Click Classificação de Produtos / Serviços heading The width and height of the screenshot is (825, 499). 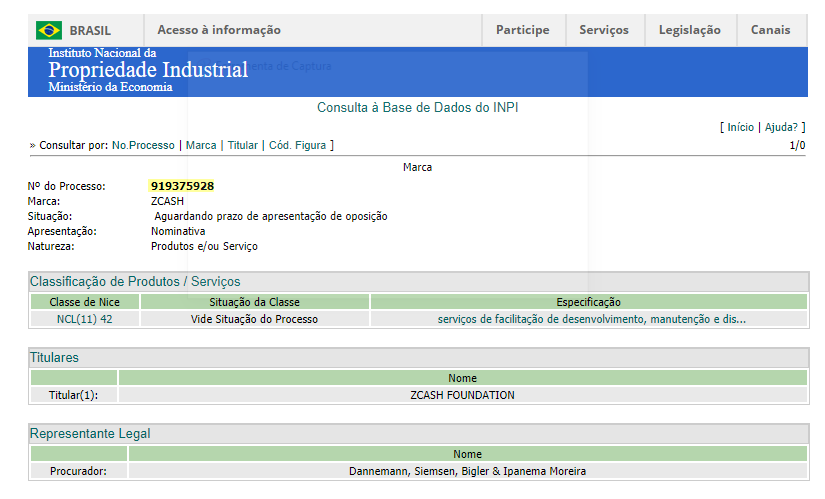135,282
